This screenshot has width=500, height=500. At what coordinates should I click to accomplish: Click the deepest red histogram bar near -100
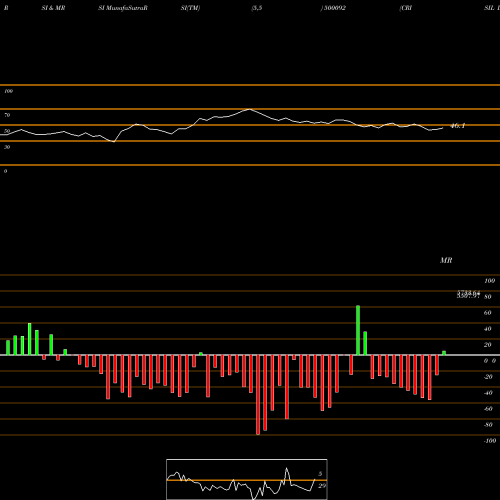click(x=258, y=395)
